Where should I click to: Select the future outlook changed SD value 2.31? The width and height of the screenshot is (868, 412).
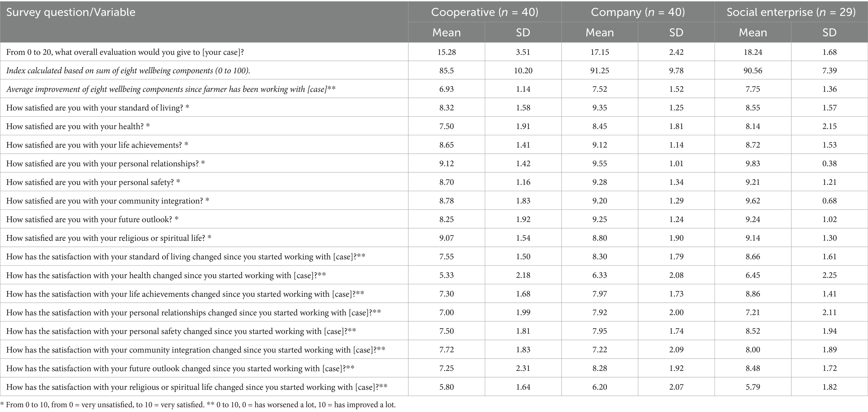[523, 368]
